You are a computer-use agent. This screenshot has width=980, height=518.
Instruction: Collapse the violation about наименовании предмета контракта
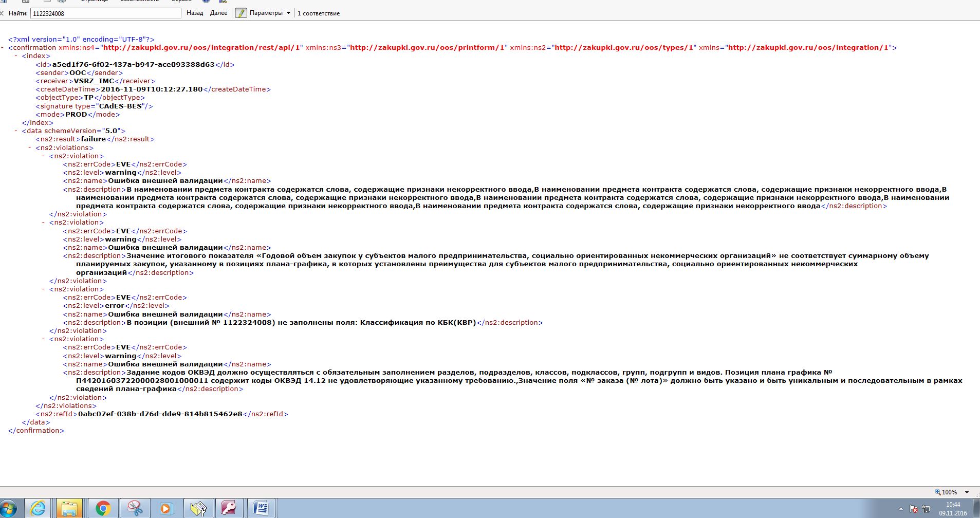coord(44,156)
